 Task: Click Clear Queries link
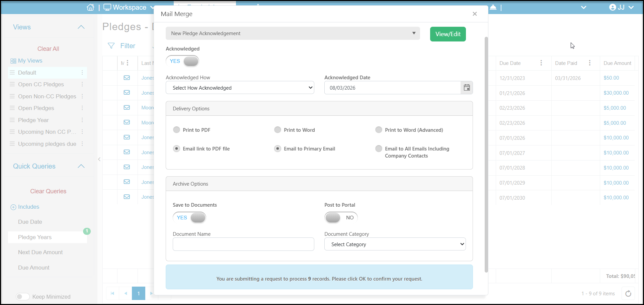pos(48,191)
